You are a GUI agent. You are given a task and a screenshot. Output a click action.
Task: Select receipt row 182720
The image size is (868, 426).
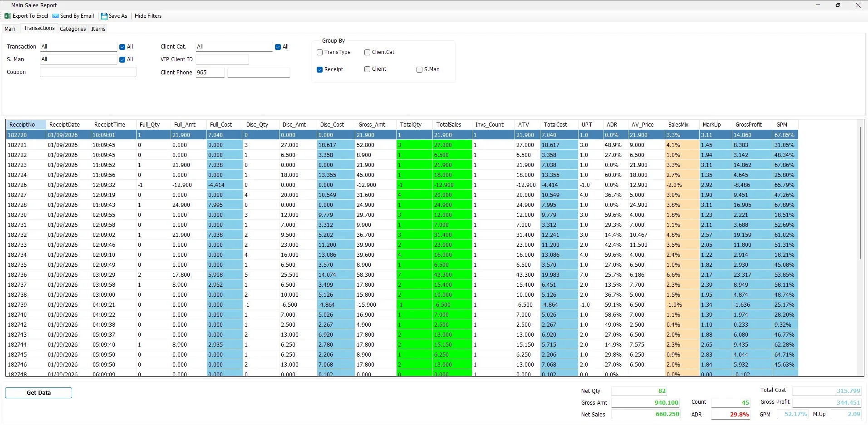402,135
